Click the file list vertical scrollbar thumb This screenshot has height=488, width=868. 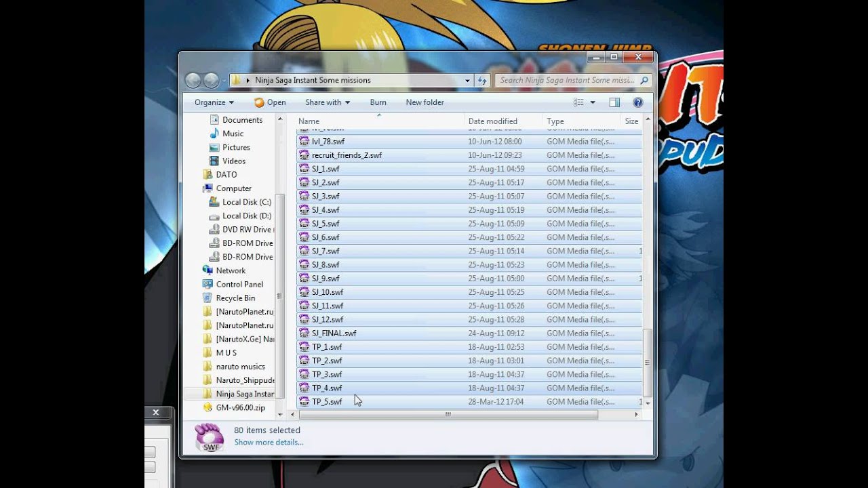tap(648, 363)
